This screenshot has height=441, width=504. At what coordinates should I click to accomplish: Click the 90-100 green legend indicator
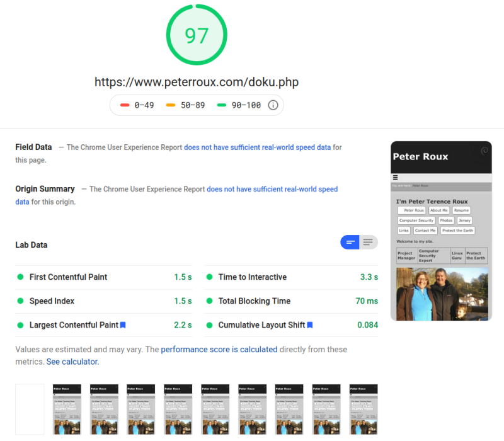(222, 105)
